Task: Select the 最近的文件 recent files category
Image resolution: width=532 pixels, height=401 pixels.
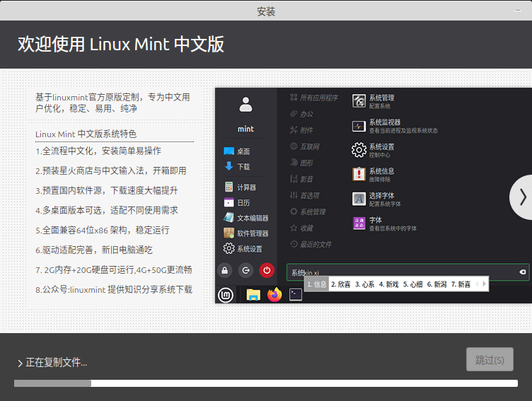Action: coord(311,244)
